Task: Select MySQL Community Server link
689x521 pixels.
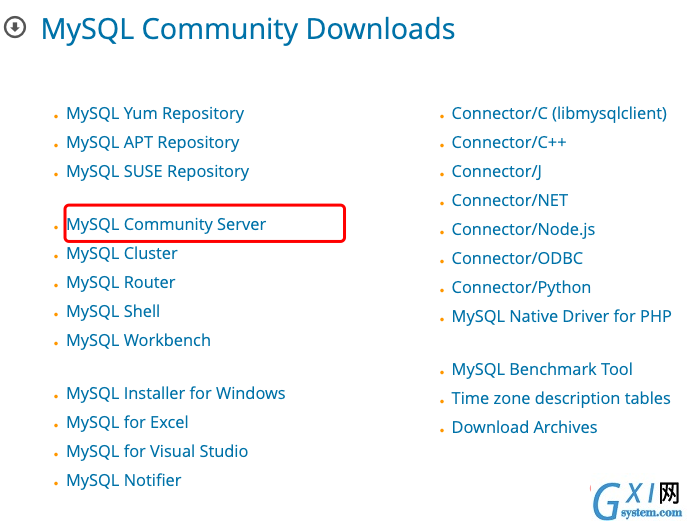Action: pos(166,224)
